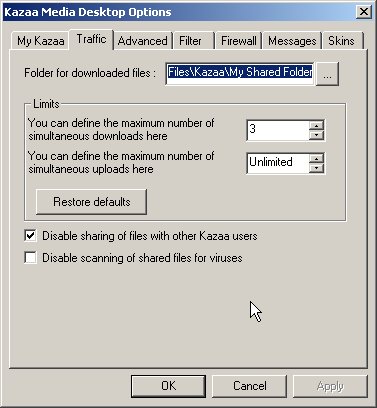This screenshot has height=408, width=377.
Task: Click the Cancel button
Action: [x=249, y=386]
